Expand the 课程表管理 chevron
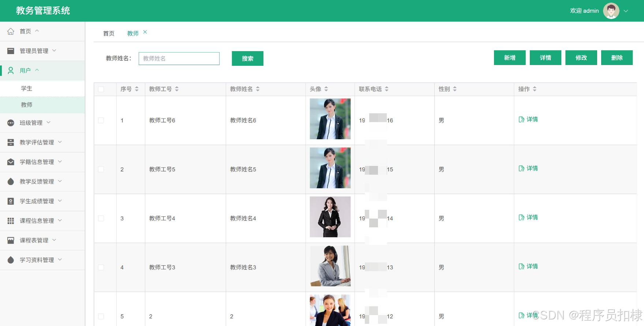The image size is (644, 326). pos(54,240)
